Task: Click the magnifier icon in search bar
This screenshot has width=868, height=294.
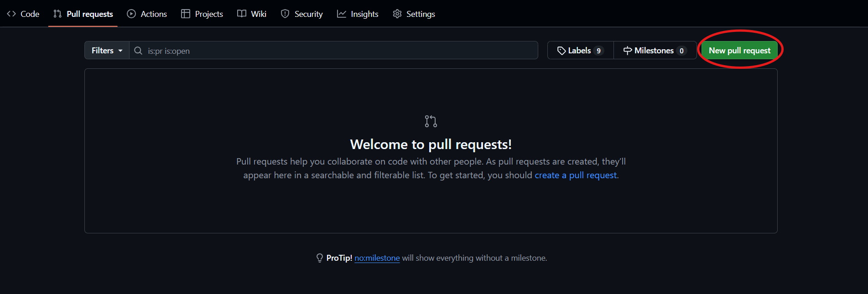Action: (138, 51)
